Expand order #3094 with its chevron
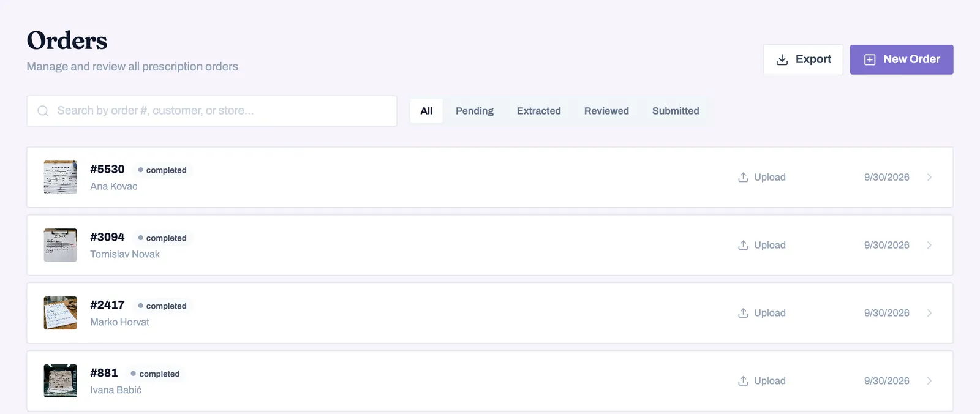Image resolution: width=980 pixels, height=414 pixels. coord(929,245)
